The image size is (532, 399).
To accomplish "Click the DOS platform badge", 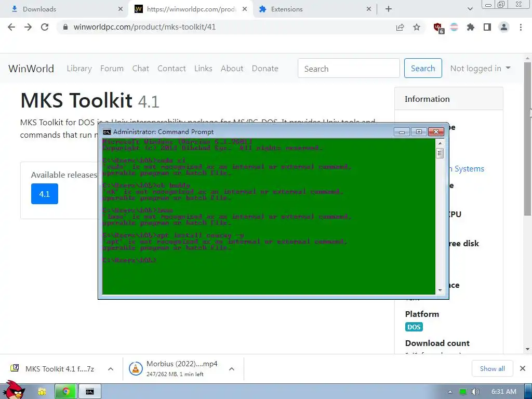I will click(x=414, y=327).
